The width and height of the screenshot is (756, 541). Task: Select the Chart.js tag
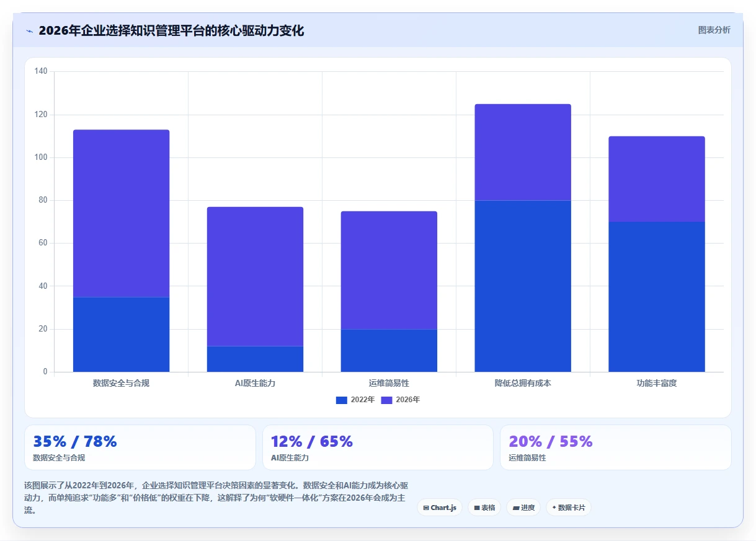tap(440, 508)
